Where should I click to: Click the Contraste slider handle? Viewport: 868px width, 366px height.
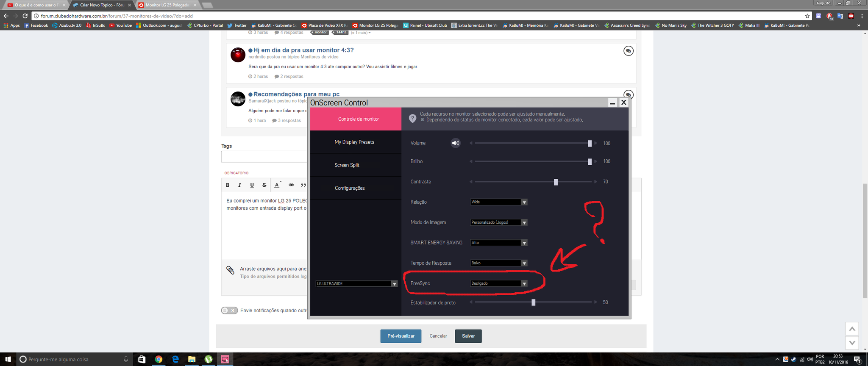coord(556,182)
